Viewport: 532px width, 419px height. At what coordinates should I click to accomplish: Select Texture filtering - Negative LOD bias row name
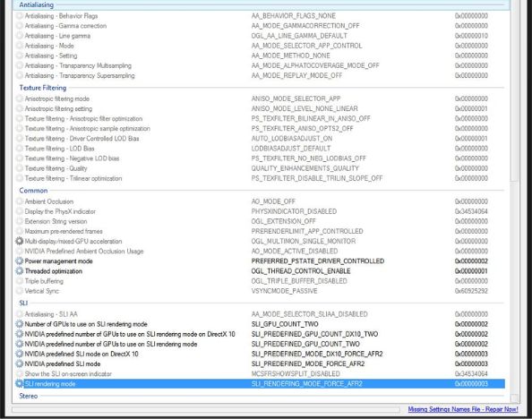coord(72,158)
